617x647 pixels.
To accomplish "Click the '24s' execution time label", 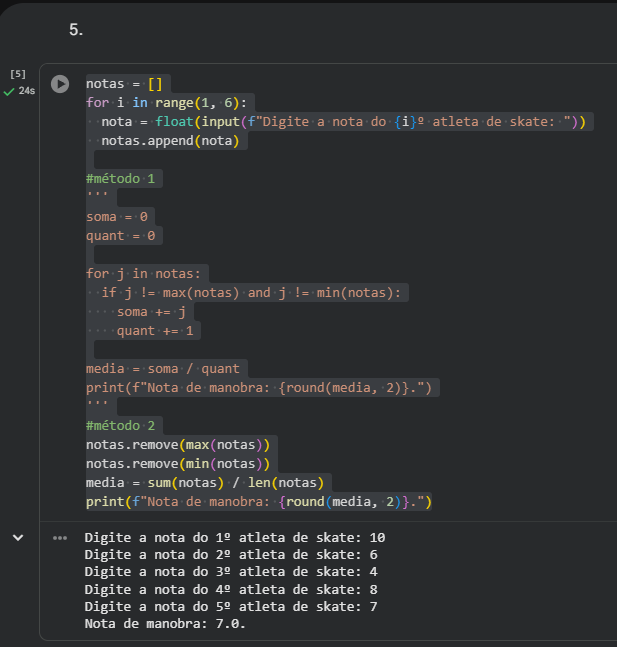I will (x=27, y=91).
